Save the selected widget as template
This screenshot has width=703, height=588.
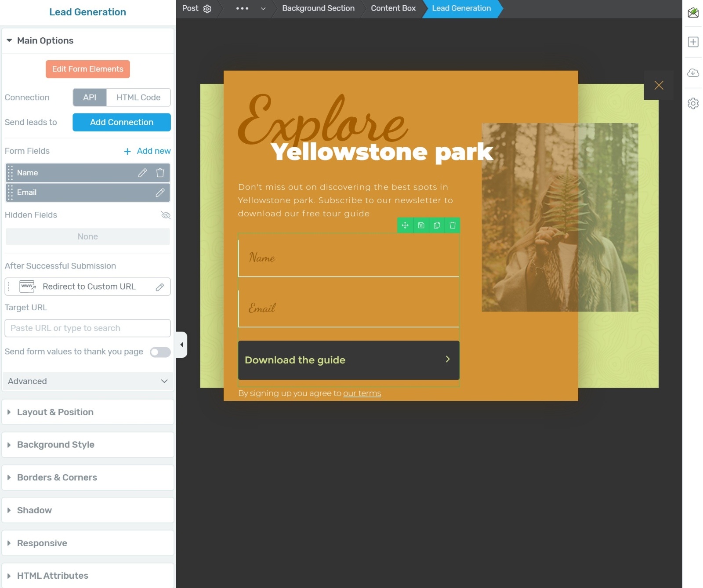click(421, 225)
